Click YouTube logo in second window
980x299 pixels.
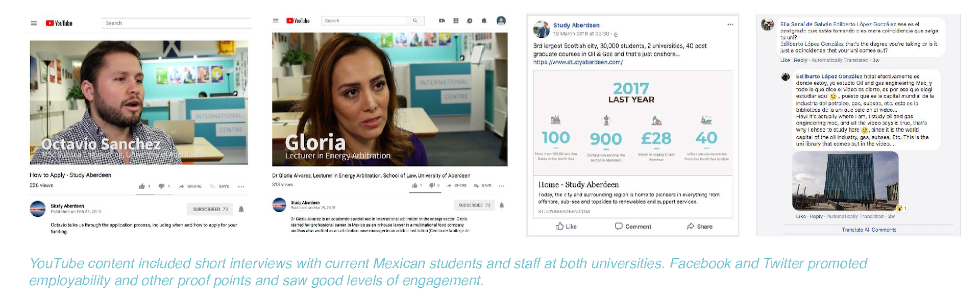[x=298, y=21]
